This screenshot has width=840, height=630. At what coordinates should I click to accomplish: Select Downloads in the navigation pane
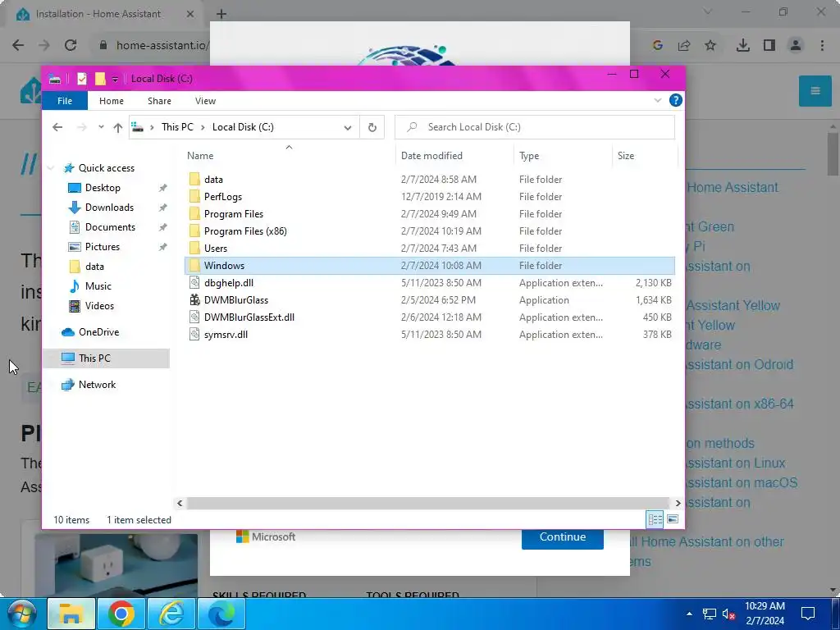pos(109,208)
